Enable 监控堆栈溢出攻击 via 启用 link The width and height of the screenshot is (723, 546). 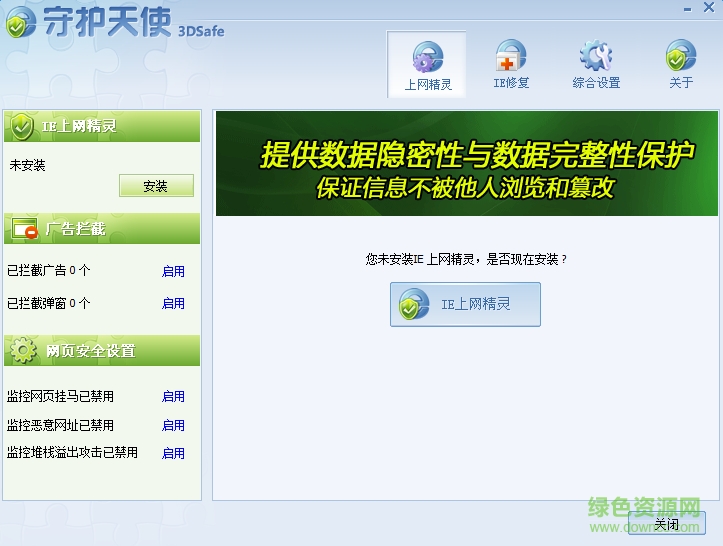tap(173, 453)
